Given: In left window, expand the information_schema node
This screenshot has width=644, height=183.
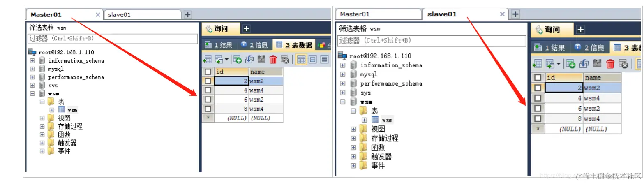Looking at the screenshot, I should tap(32, 61).
